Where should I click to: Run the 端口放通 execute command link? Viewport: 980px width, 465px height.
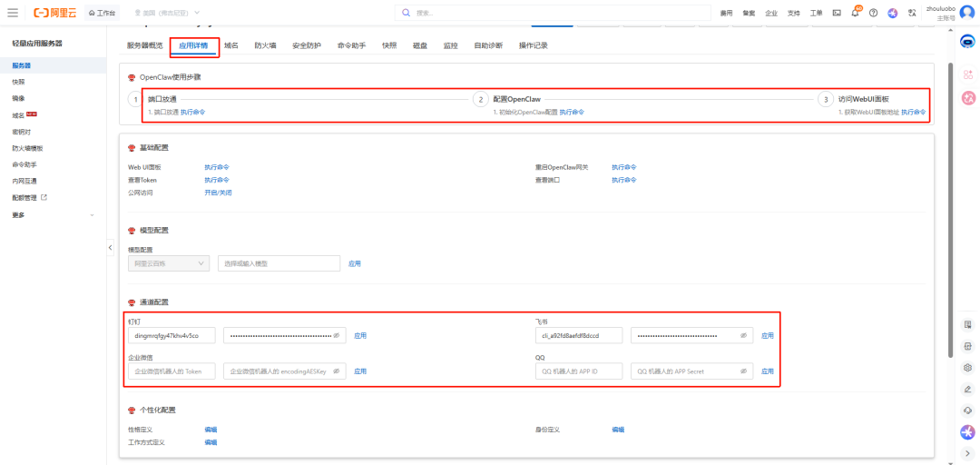(193, 112)
